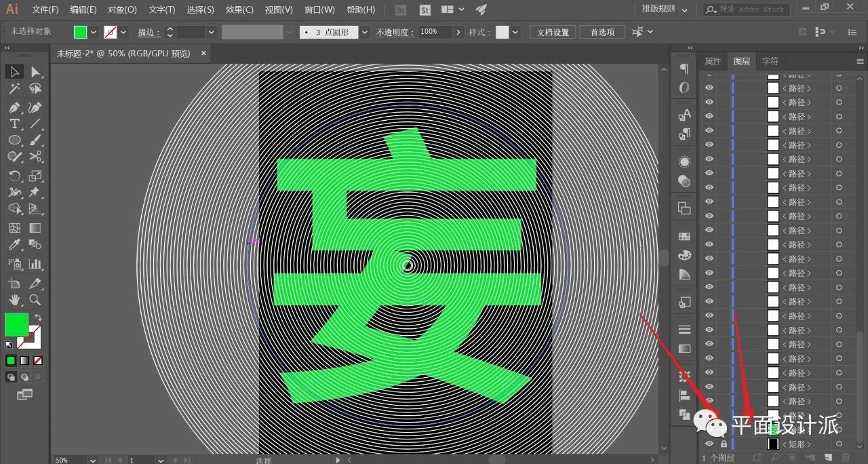Set paint mode to Color

coord(11,360)
